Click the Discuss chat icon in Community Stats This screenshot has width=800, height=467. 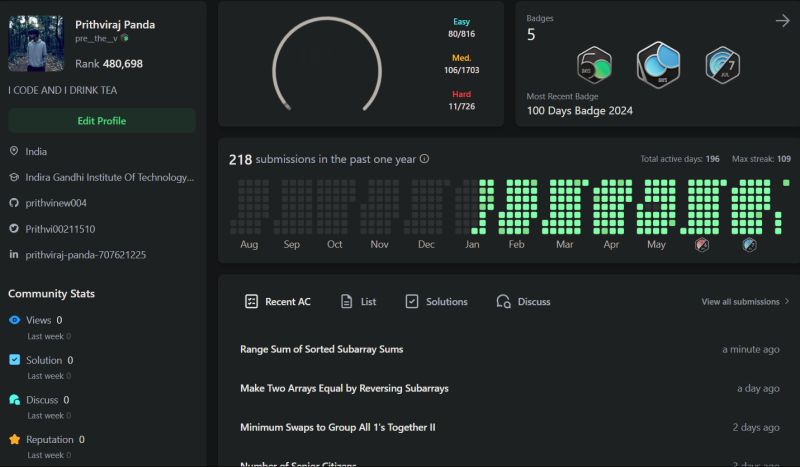pyautogui.click(x=15, y=400)
